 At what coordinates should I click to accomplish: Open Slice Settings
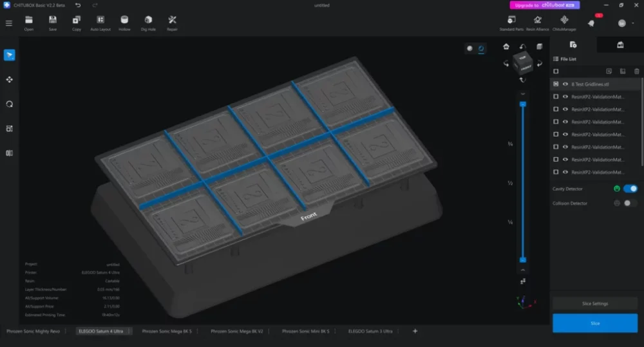click(x=594, y=303)
